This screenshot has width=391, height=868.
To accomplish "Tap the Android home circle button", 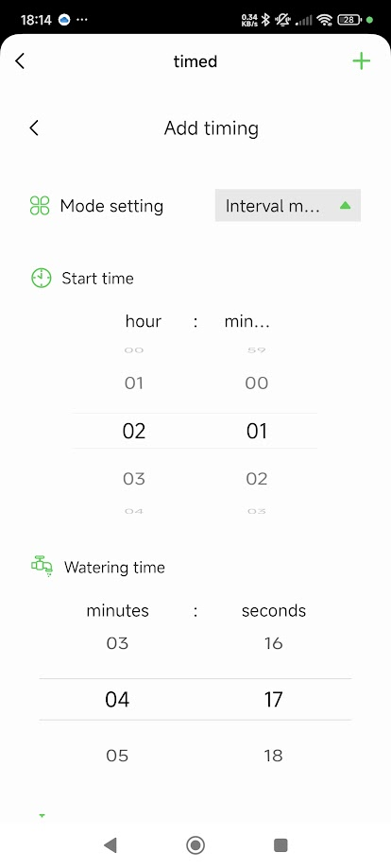I will point(195,844).
